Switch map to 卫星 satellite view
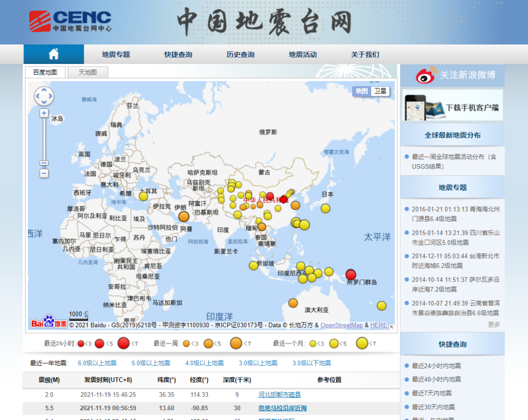 tap(380, 91)
